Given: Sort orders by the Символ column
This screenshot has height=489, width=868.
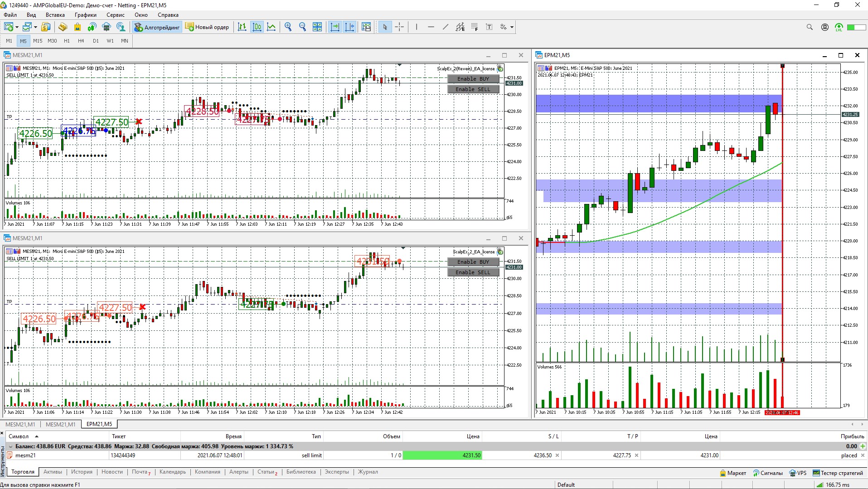Looking at the screenshot, I should [x=19, y=436].
